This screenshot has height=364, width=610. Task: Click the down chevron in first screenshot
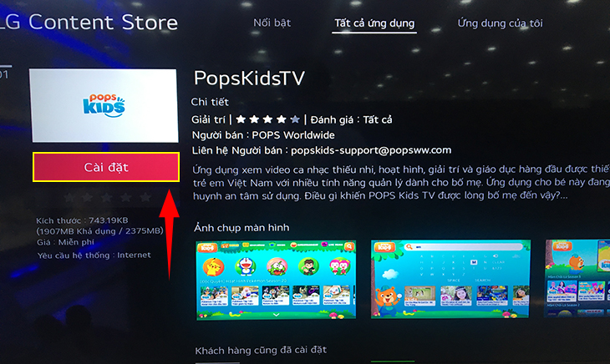click(x=277, y=315)
